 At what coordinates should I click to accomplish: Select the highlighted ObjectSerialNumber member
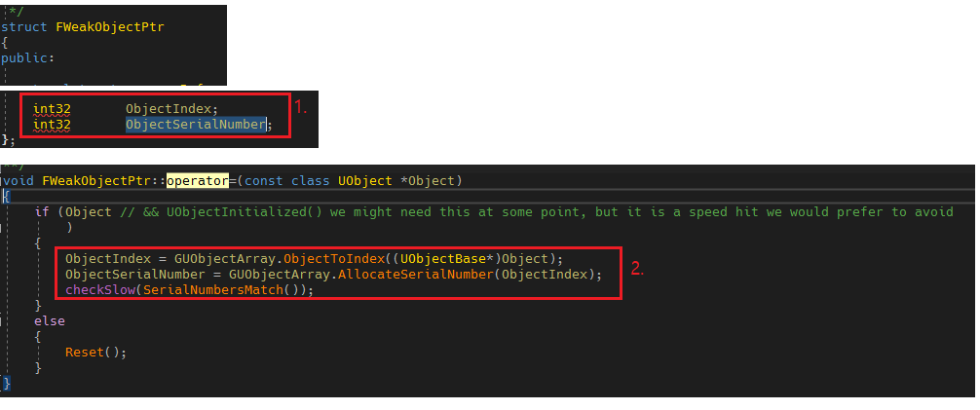pyautogui.click(x=196, y=125)
